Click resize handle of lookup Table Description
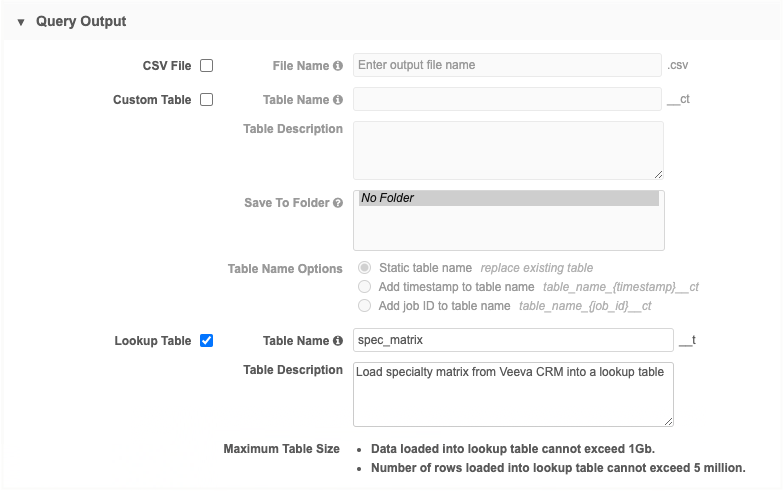Screen dimensions: 784x491 pos(668,420)
